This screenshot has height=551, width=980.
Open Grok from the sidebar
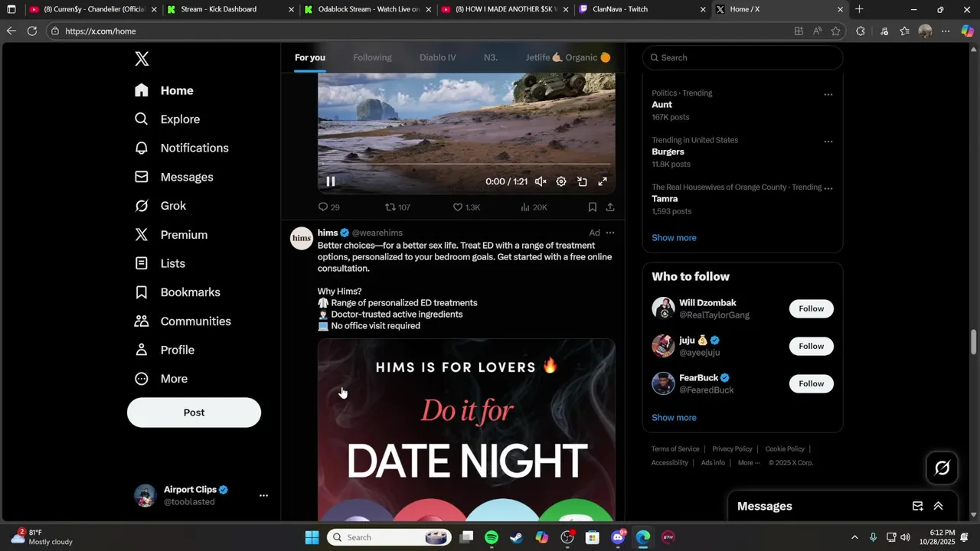point(160,206)
